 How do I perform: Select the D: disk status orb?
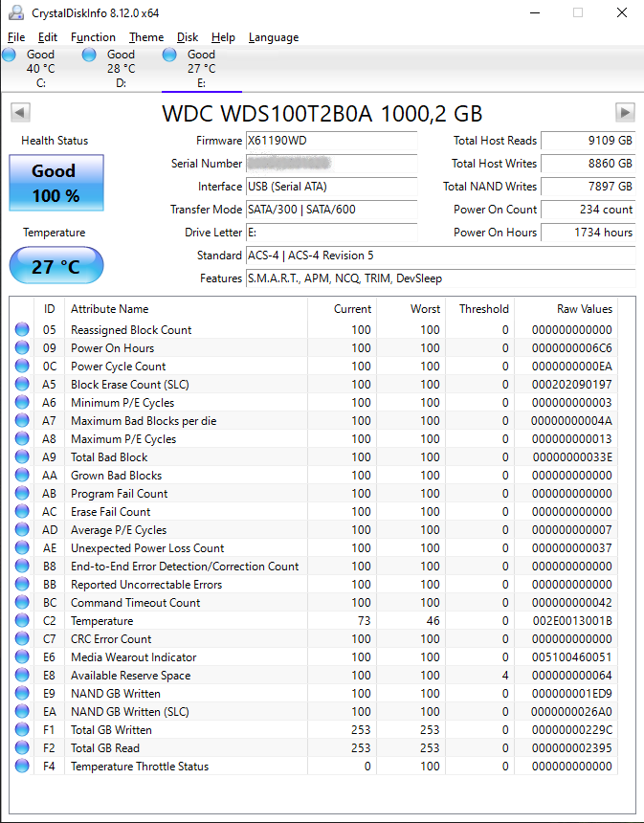89,54
